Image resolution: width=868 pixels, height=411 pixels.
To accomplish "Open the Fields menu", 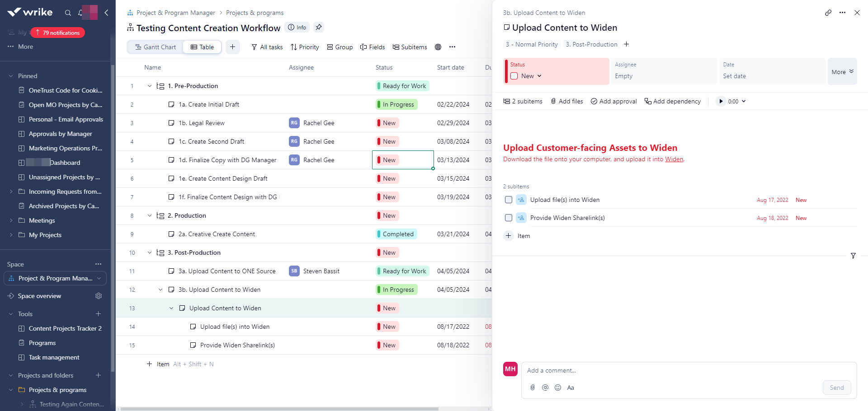I will pos(373,47).
